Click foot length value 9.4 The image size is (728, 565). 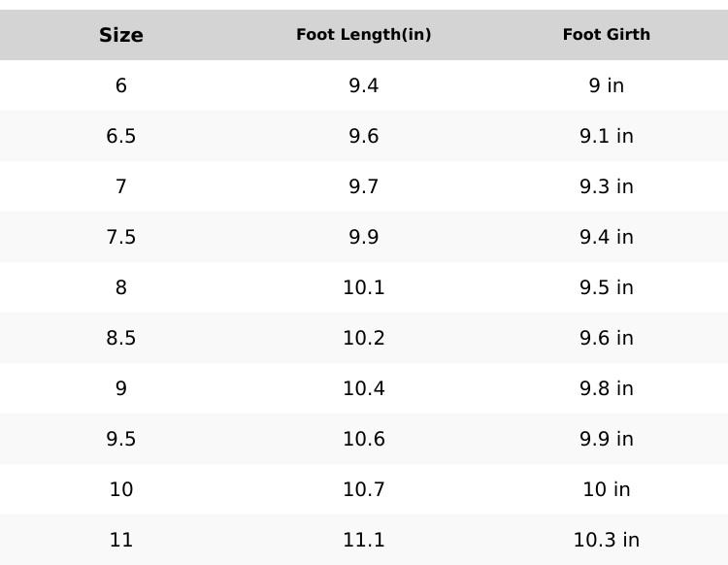pyautogui.click(x=364, y=85)
